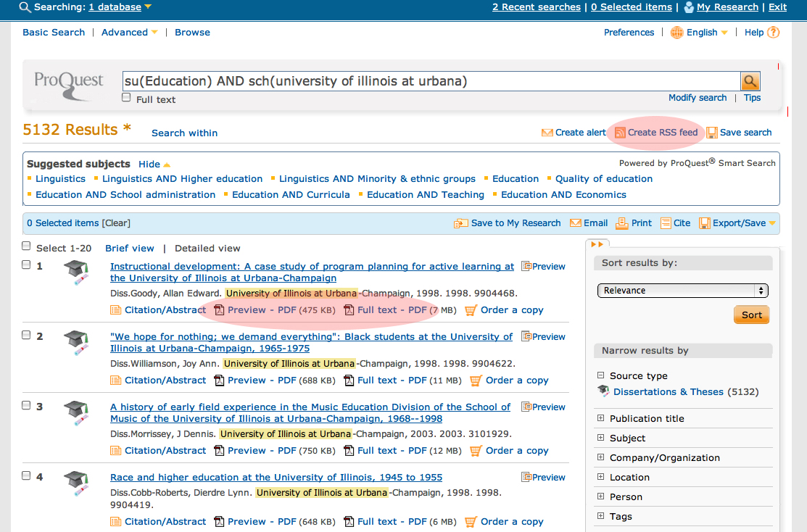The height and width of the screenshot is (532, 807).
Task: Click the RSS feed icon
Action: (620, 133)
